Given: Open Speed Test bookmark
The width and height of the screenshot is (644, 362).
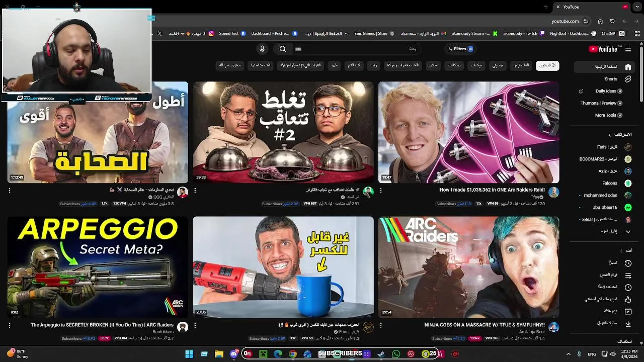Looking at the screenshot, I should tap(231, 34).
